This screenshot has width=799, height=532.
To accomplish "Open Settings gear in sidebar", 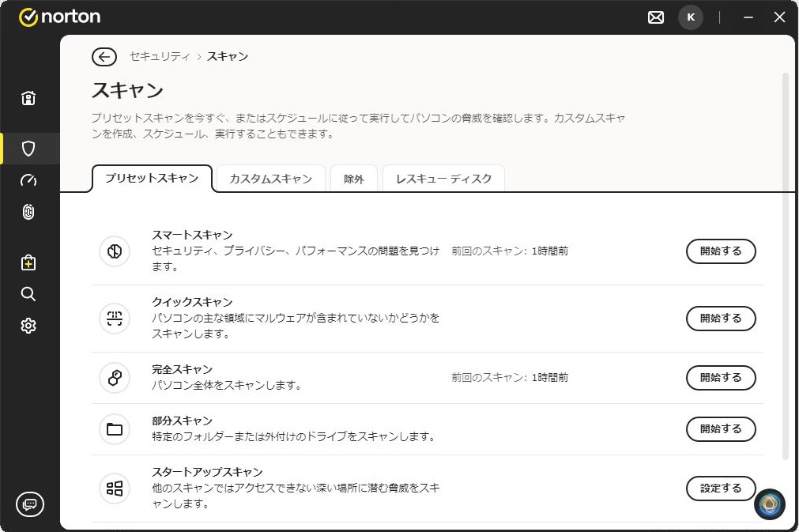I will pyautogui.click(x=28, y=326).
